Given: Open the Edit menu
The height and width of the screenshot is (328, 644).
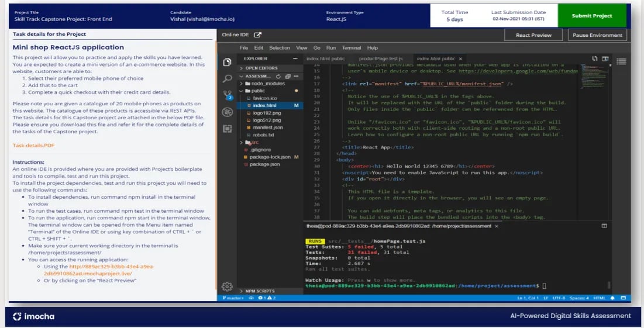Looking at the screenshot, I should coord(259,48).
